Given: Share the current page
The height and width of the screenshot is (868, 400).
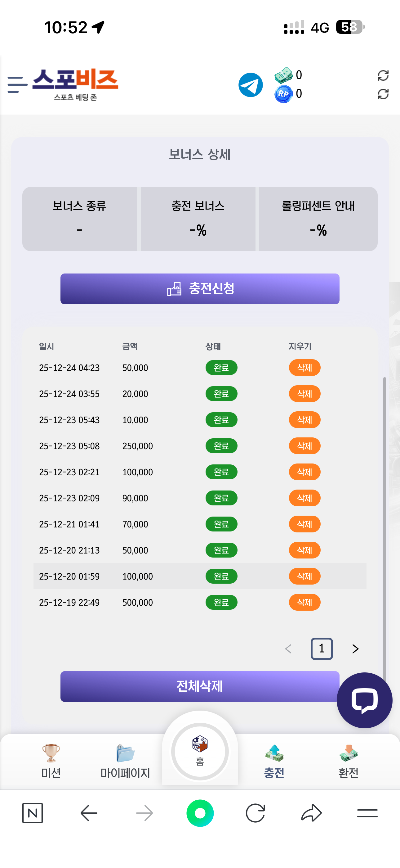Looking at the screenshot, I should [311, 813].
